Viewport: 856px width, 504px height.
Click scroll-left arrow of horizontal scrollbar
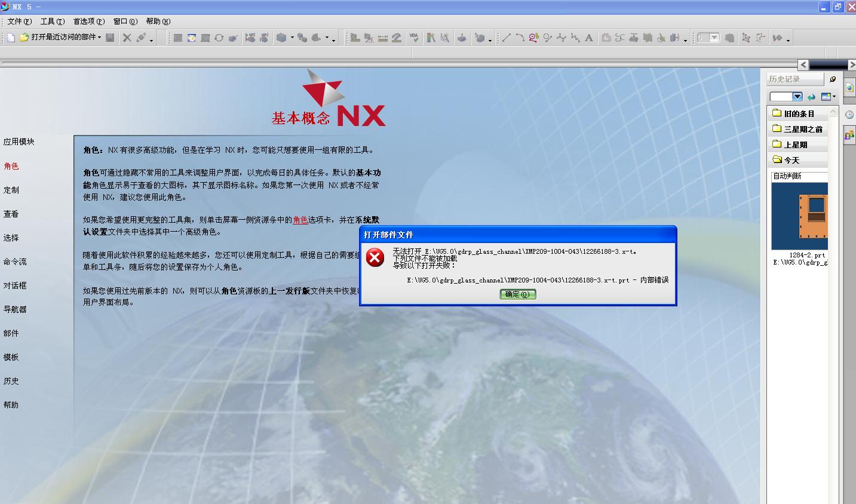click(x=803, y=64)
